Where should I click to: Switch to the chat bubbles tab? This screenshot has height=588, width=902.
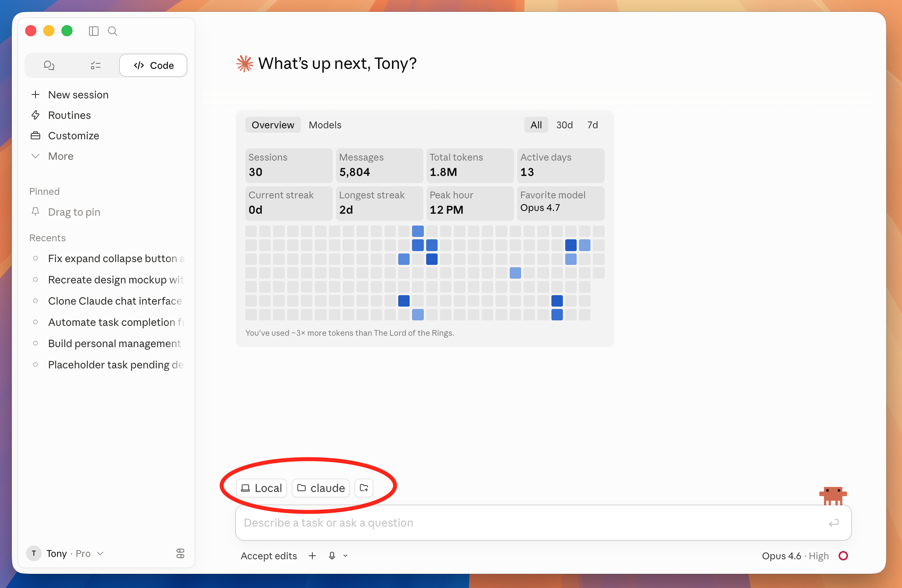tap(49, 65)
